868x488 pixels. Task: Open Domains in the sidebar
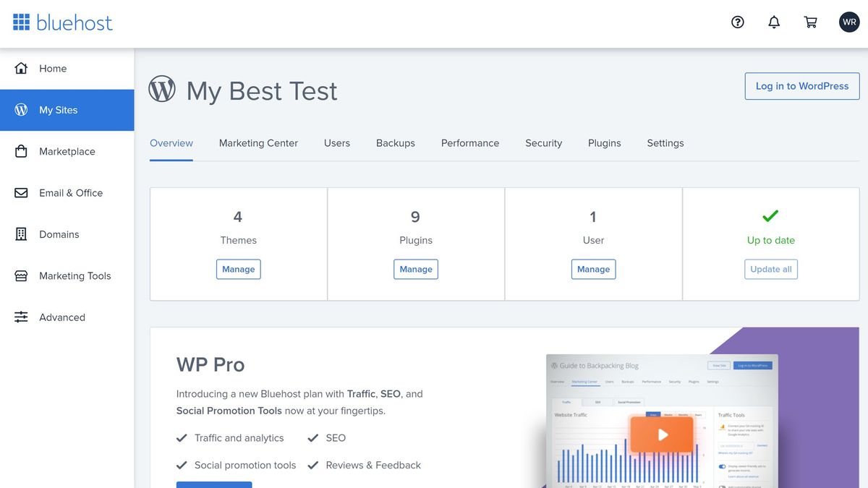click(67, 234)
